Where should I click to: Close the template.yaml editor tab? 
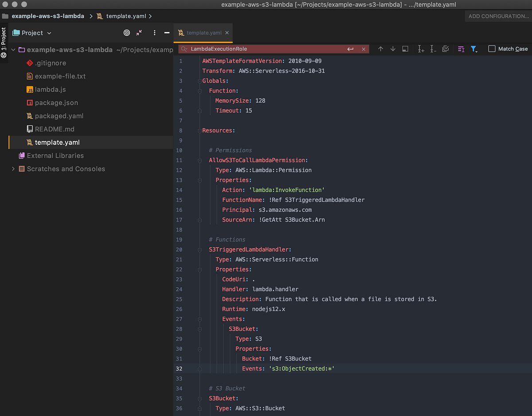227,33
